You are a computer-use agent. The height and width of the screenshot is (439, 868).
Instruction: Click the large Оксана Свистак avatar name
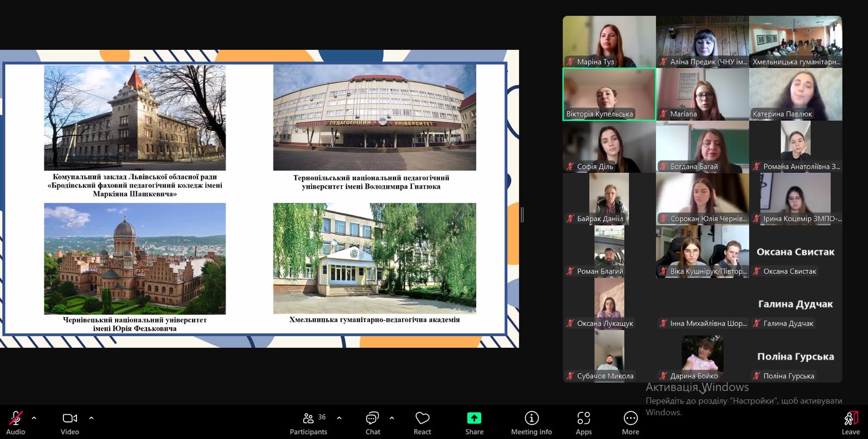(x=796, y=251)
